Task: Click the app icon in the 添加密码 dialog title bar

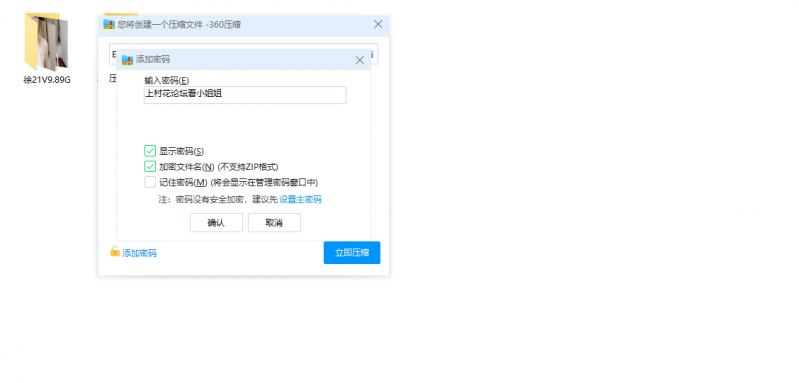Action: coord(127,60)
